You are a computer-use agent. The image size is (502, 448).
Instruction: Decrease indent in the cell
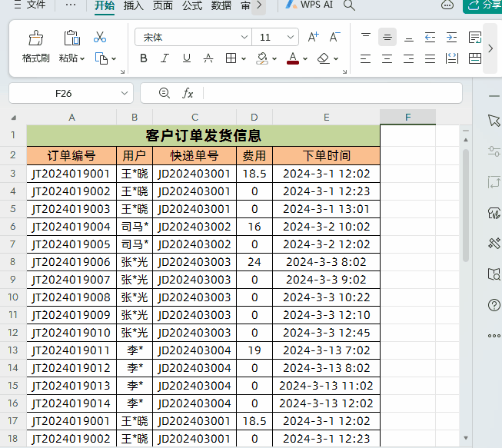click(x=430, y=38)
